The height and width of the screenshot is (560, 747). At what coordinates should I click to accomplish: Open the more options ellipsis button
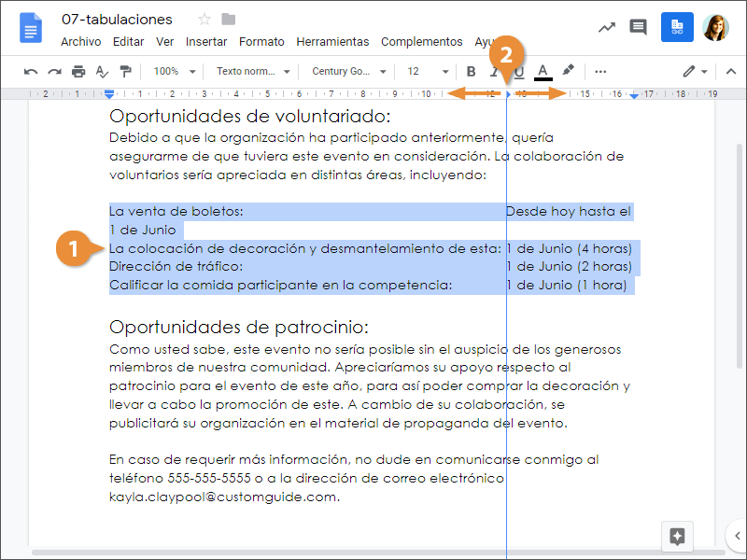pos(600,71)
